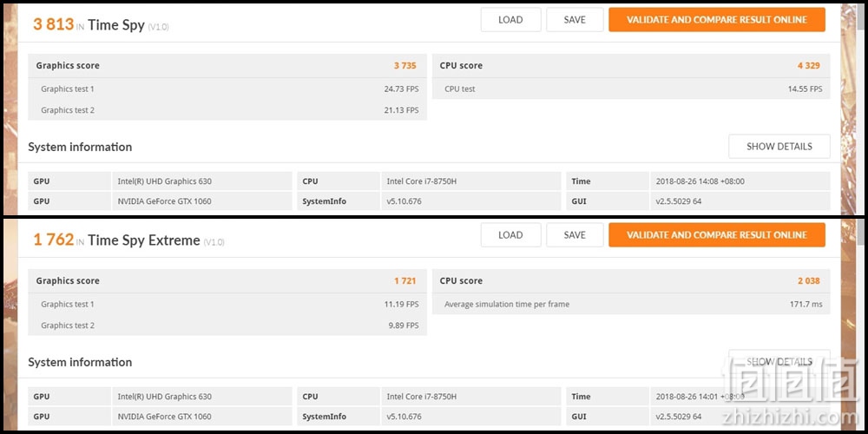Click the CPU score 4 329 header row

631,65
